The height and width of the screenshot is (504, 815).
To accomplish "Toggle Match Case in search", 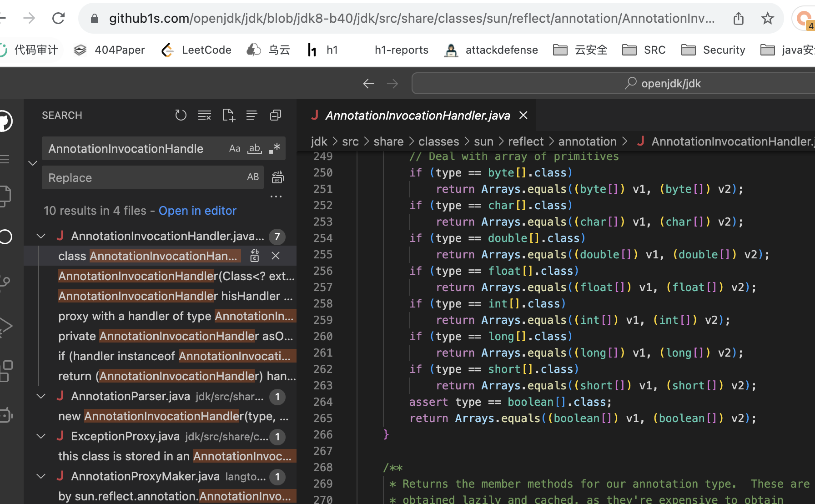I will click(235, 149).
